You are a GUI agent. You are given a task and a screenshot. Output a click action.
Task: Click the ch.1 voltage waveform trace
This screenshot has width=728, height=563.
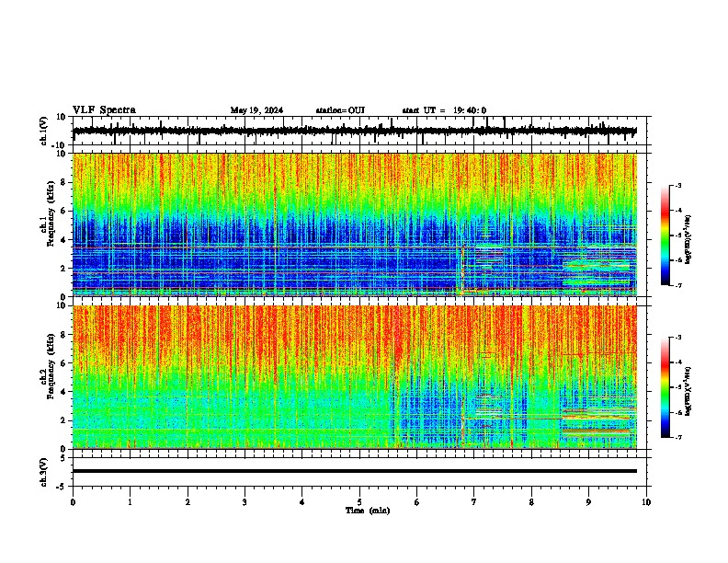(x=354, y=131)
